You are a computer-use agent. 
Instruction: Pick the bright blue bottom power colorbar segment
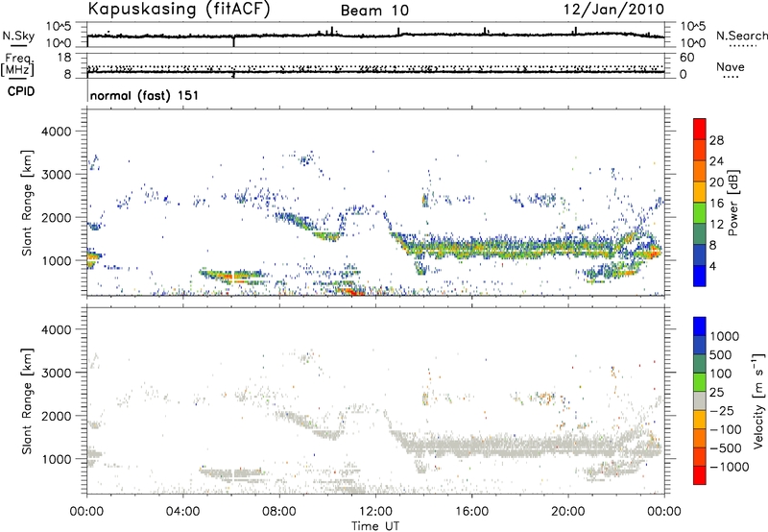700,276
